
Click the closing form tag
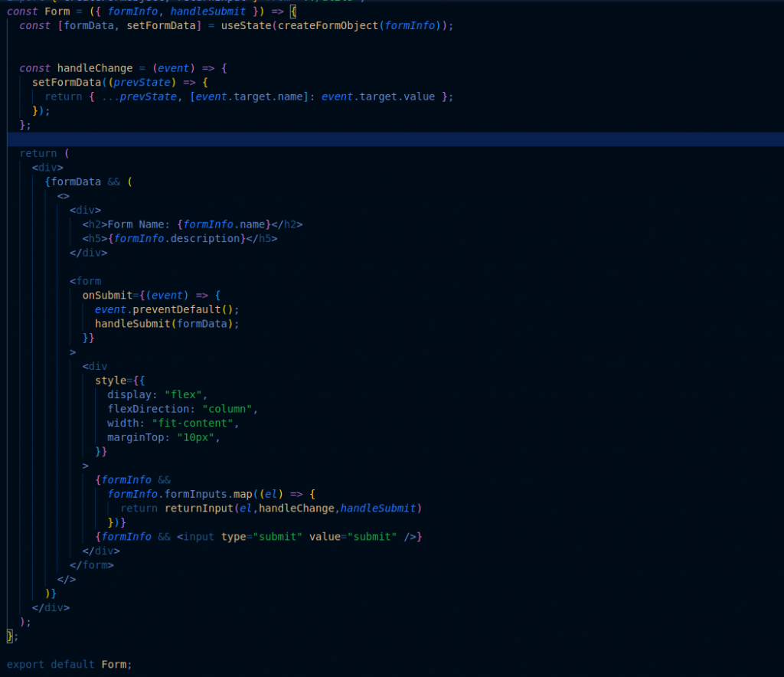point(92,565)
